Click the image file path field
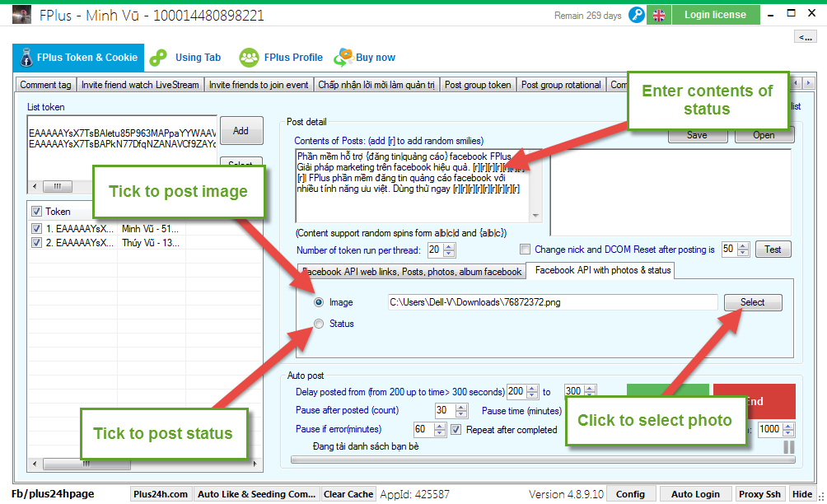 tap(553, 302)
